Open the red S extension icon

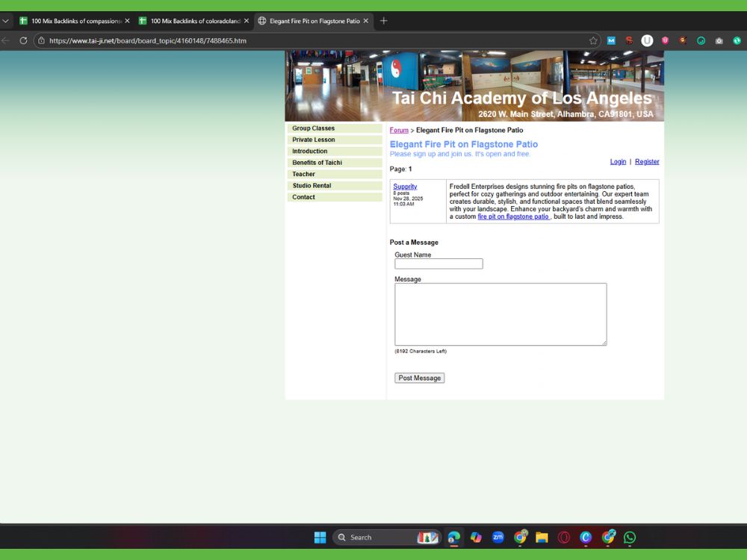click(x=629, y=40)
